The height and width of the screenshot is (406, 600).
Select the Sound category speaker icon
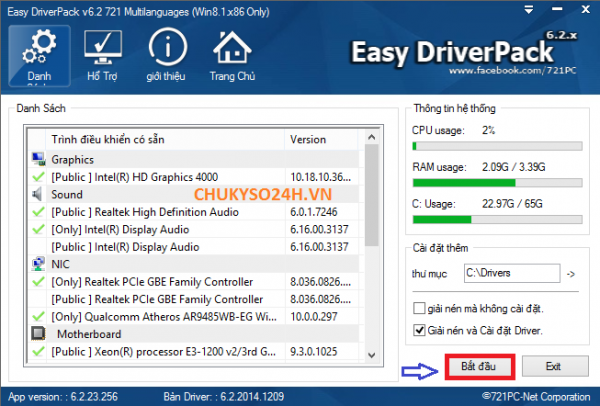click(38, 194)
